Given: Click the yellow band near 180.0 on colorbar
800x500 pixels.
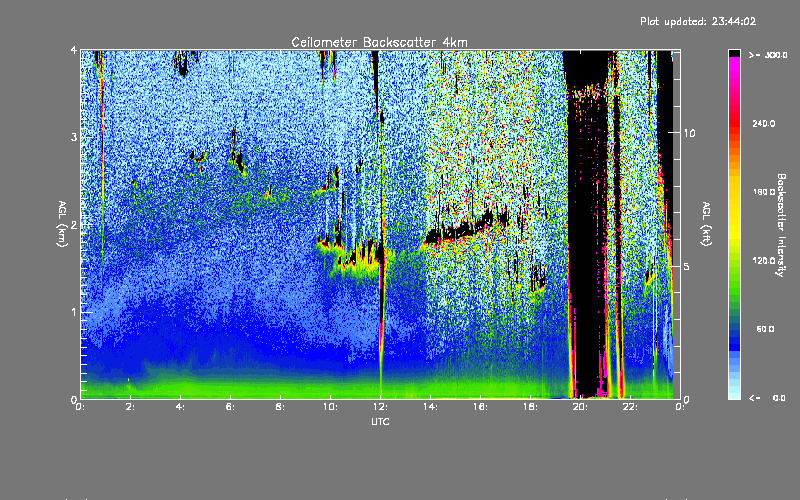Looking at the screenshot, I should [x=734, y=192].
